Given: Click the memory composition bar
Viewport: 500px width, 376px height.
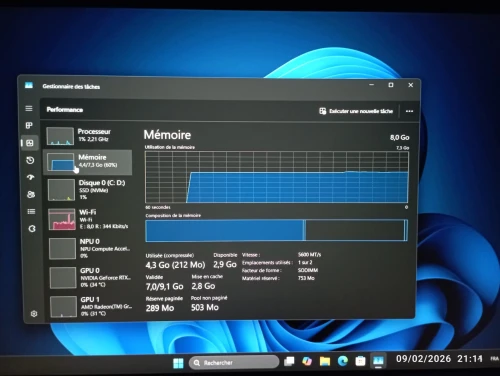Looking at the screenshot, I should tap(277, 230).
